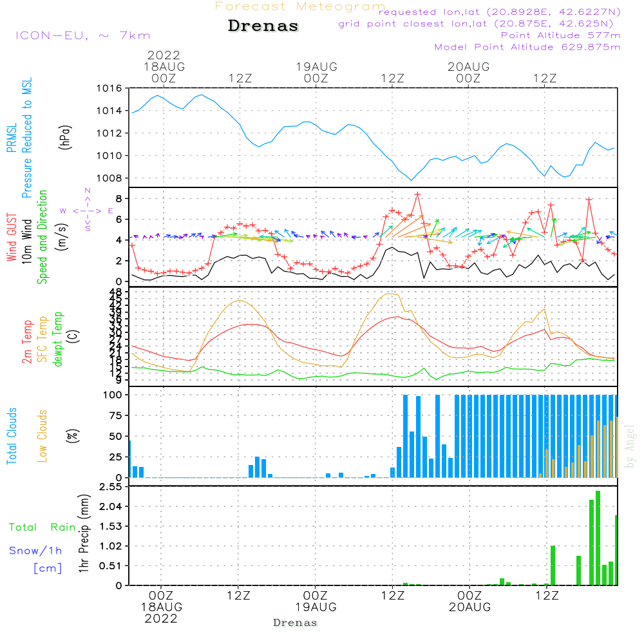Click the '1.02' precipitation axis value
This screenshot has height=644, width=644.
[111, 546]
